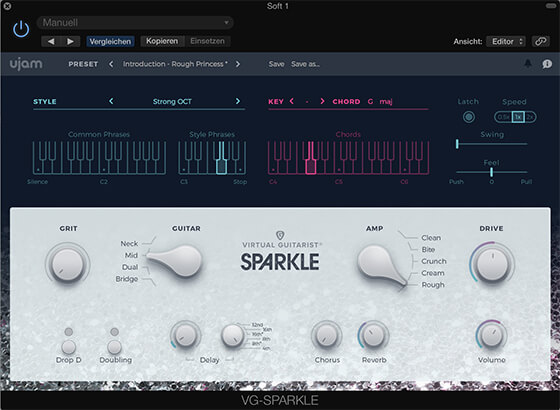Click Save as... preset
Image resolution: width=560 pixels, height=410 pixels.
click(305, 64)
